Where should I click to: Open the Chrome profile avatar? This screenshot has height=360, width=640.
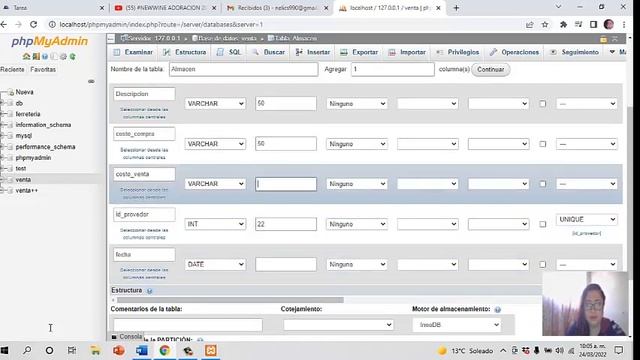pyautogui.click(x=609, y=24)
